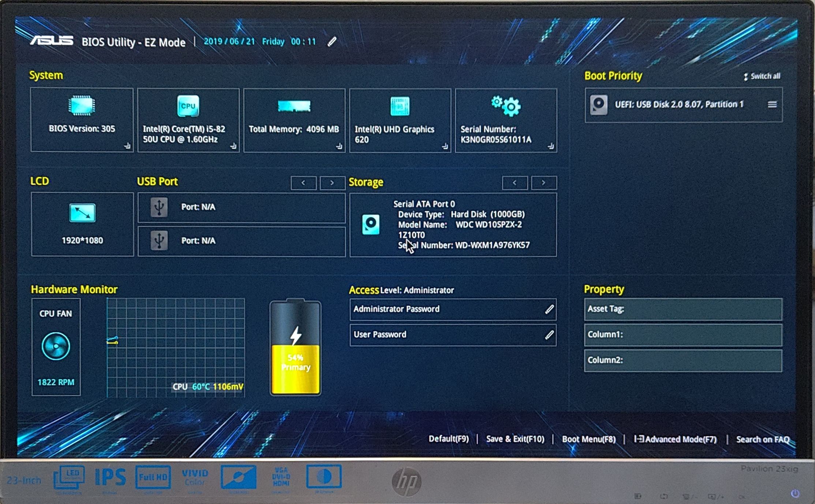The width and height of the screenshot is (815, 504).
Task: Click the first Port: N/A text
Action: (198, 207)
